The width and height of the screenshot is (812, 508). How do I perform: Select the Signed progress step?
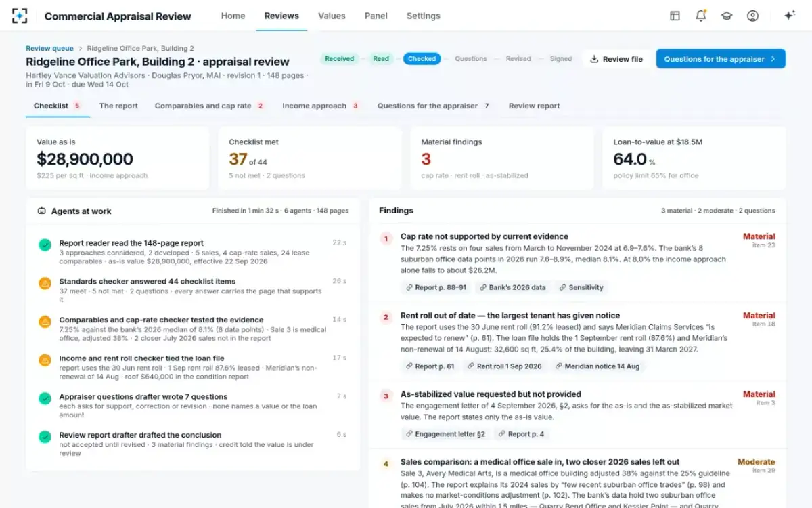pyautogui.click(x=561, y=59)
